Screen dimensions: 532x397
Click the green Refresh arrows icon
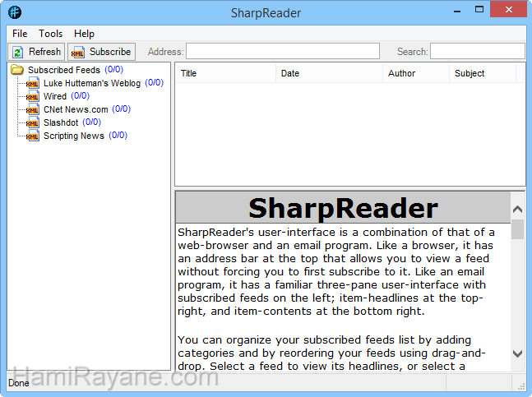[17, 52]
